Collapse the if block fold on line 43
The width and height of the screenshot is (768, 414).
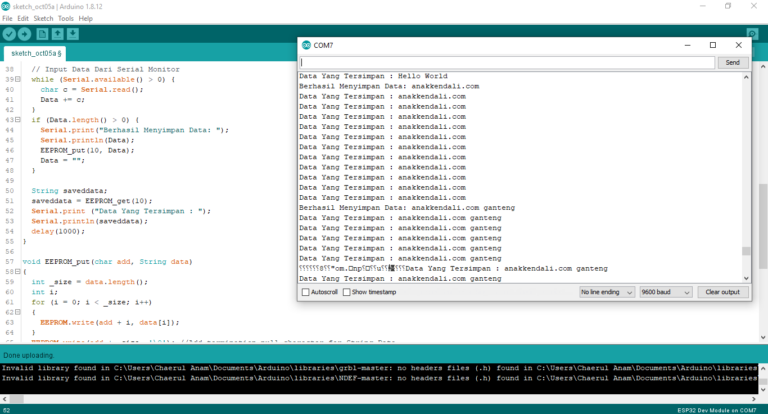point(19,120)
